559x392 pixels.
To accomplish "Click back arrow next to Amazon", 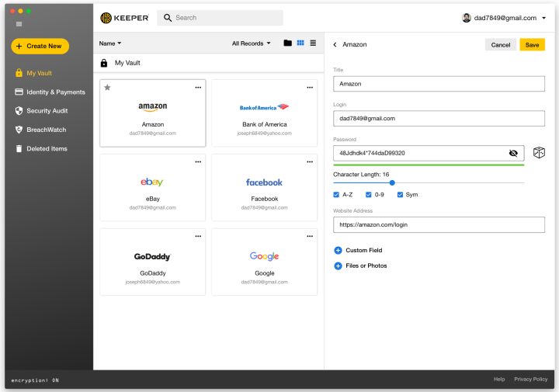I will (x=335, y=44).
